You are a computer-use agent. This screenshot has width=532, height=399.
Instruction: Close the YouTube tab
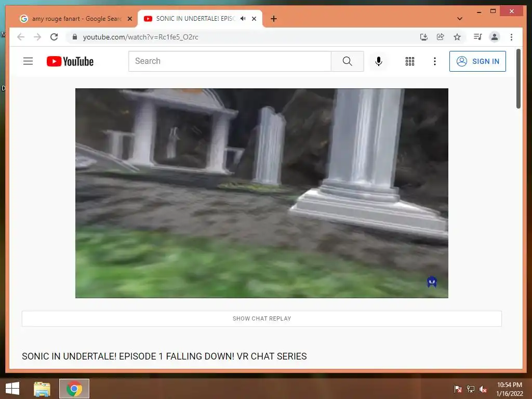click(x=254, y=19)
